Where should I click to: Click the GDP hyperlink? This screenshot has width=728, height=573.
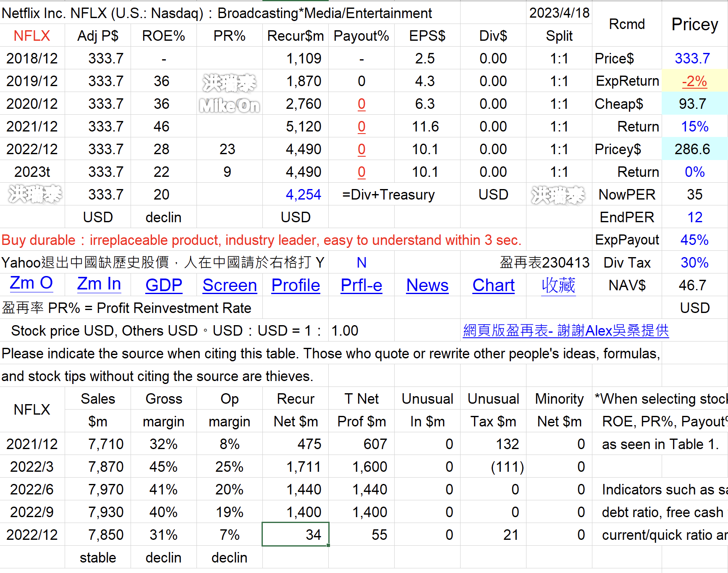point(164,285)
